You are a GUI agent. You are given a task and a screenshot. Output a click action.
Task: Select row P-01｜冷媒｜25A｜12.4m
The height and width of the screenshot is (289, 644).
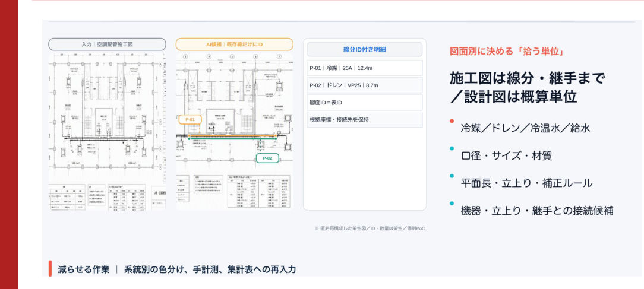point(365,68)
